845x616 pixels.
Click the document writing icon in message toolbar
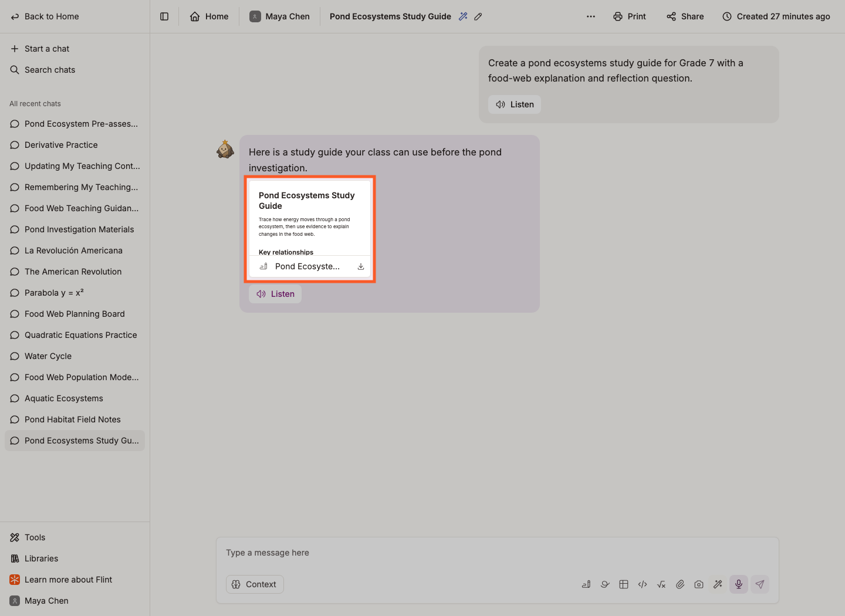(586, 584)
